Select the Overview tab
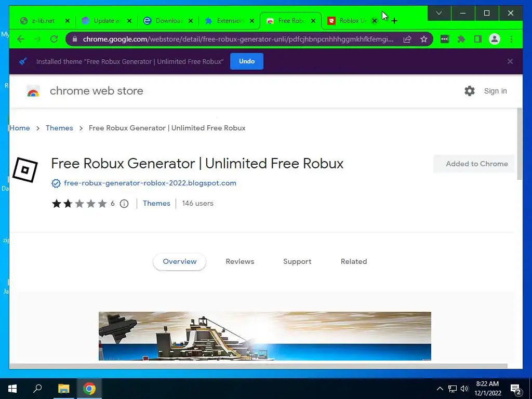 pyautogui.click(x=179, y=262)
